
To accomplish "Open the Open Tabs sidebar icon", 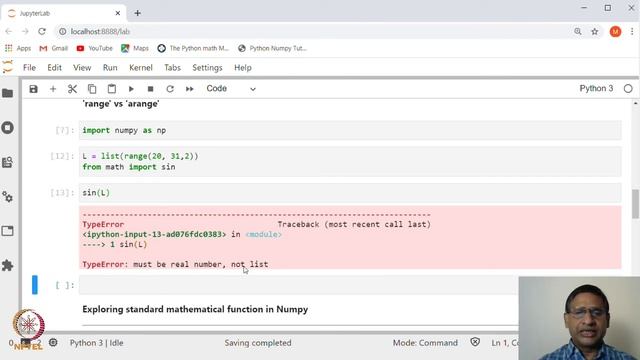I will (x=8, y=231).
